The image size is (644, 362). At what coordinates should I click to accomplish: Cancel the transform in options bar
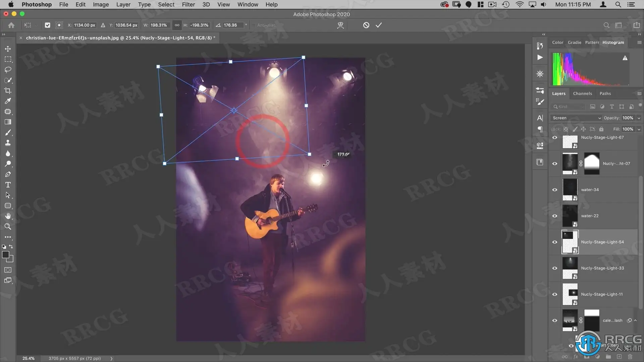click(x=366, y=25)
